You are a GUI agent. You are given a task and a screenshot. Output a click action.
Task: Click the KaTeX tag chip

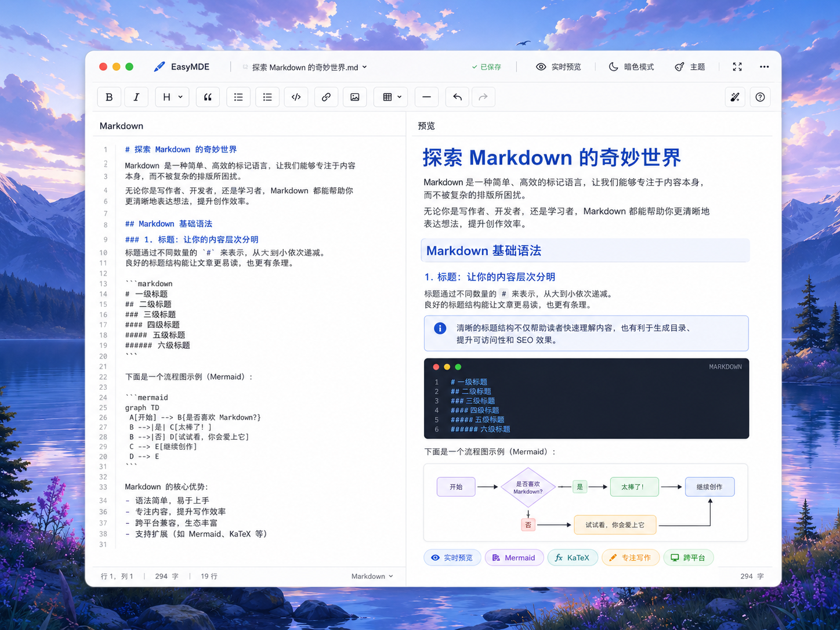tap(572, 557)
